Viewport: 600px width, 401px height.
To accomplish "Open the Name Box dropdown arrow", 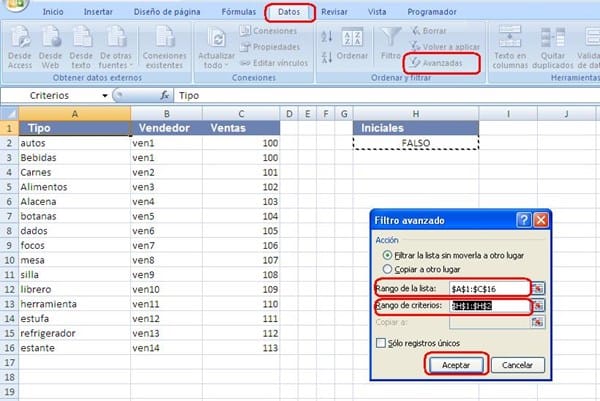I will [104, 96].
